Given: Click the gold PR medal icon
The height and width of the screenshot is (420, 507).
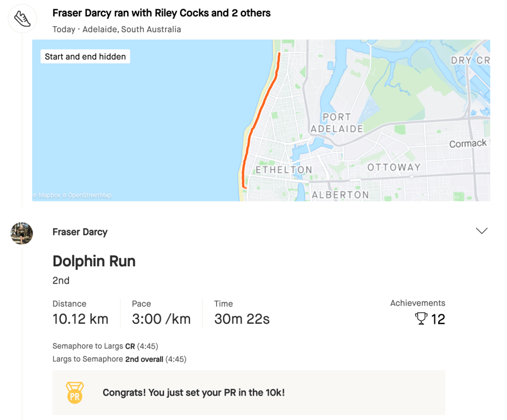Looking at the screenshot, I should pos(75,392).
